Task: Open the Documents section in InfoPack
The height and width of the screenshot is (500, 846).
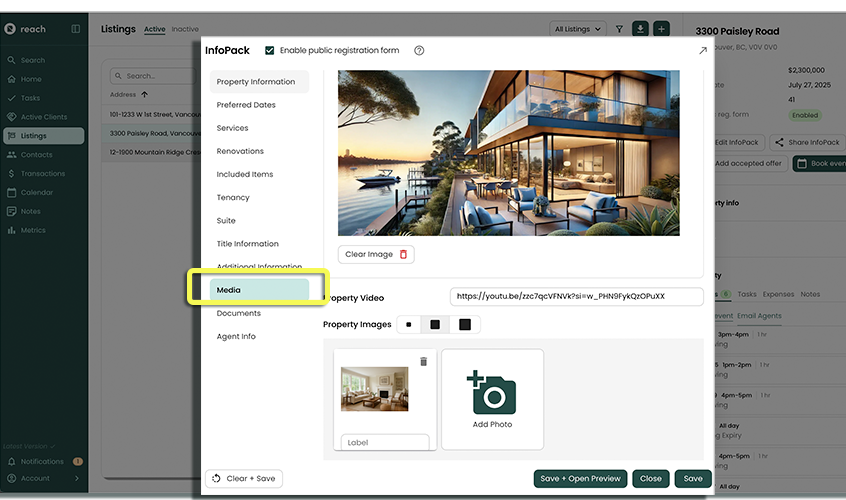Action: point(239,313)
